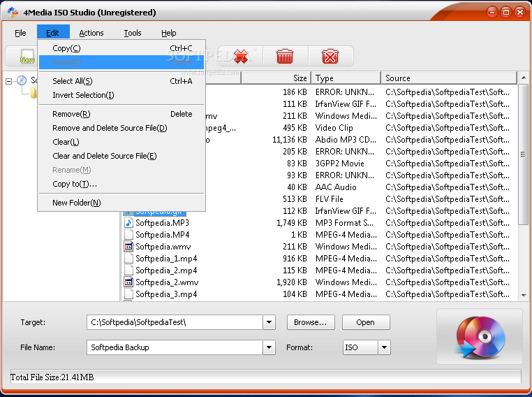The width and height of the screenshot is (532, 397).
Task: Open the Actions menu
Action: (x=91, y=33)
